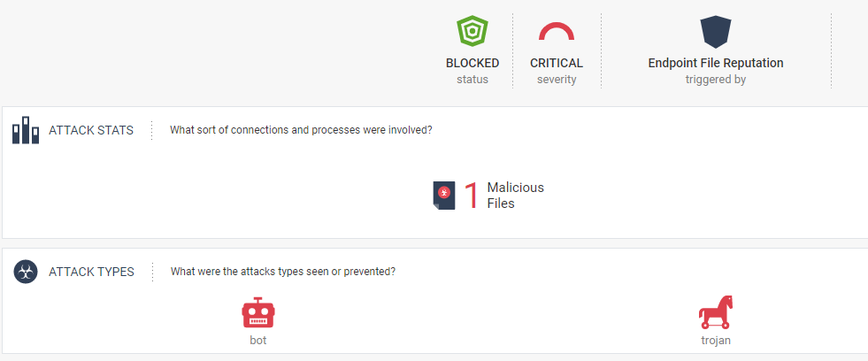
Task: Click the Endpoint File Reputation trigger text
Action: tap(716, 63)
